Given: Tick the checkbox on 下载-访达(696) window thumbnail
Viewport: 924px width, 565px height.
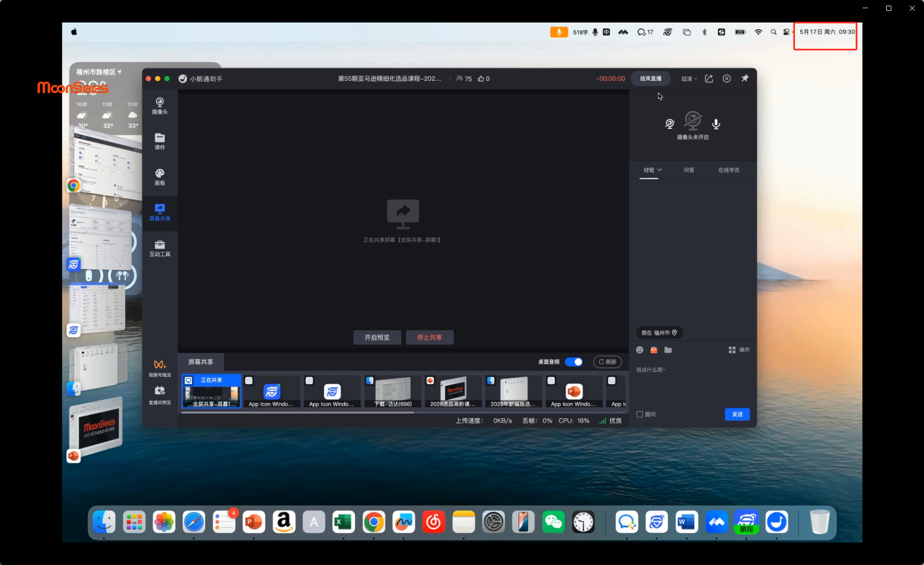Looking at the screenshot, I should click(x=370, y=380).
